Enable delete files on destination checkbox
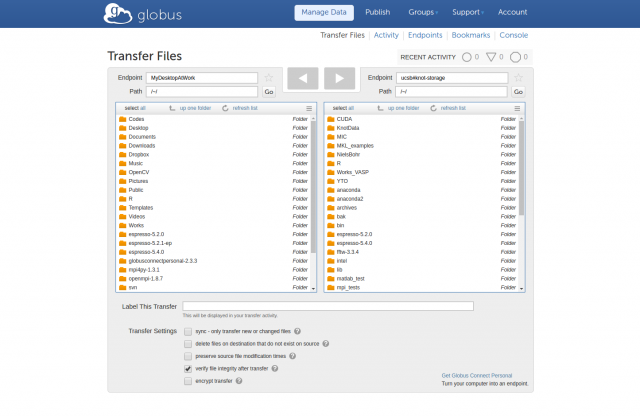Image resolution: width=640 pixels, height=416 pixels. pyautogui.click(x=188, y=344)
